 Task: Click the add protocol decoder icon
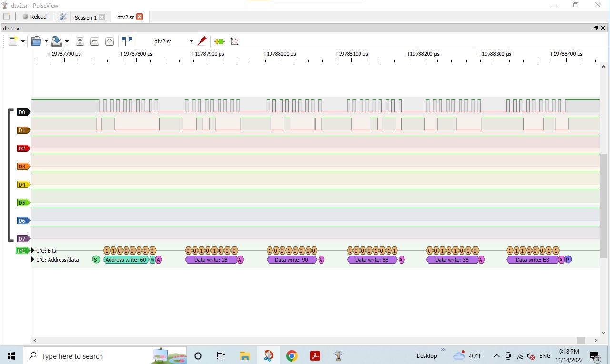pos(220,41)
